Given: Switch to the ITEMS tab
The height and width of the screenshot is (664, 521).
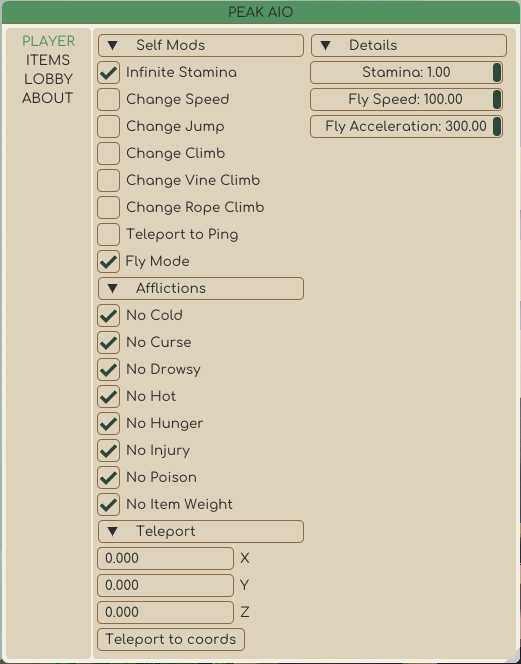Looking at the screenshot, I should coord(48,60).
